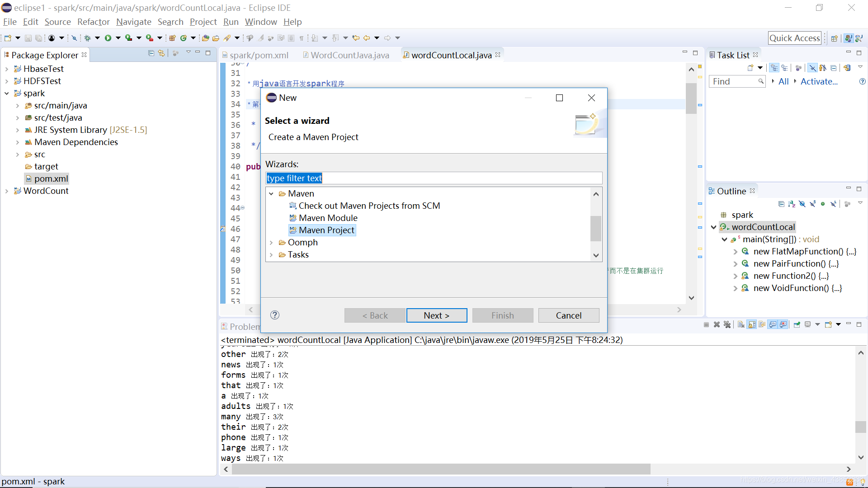868x488 pixels.
Task: Toggle Skip All Breakpoints
Action: click(74, 38)
